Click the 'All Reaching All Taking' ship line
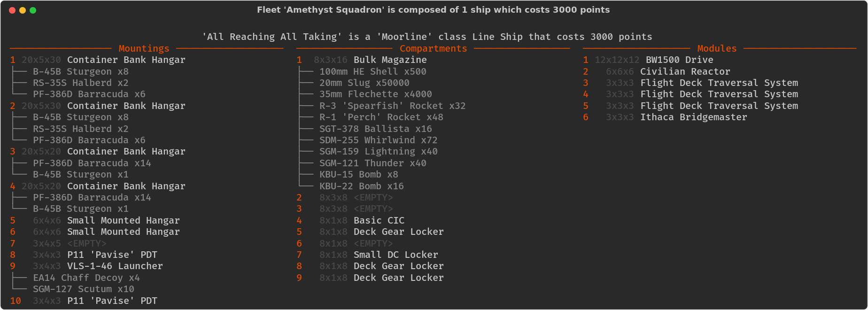868x310 pixels. 427,37
